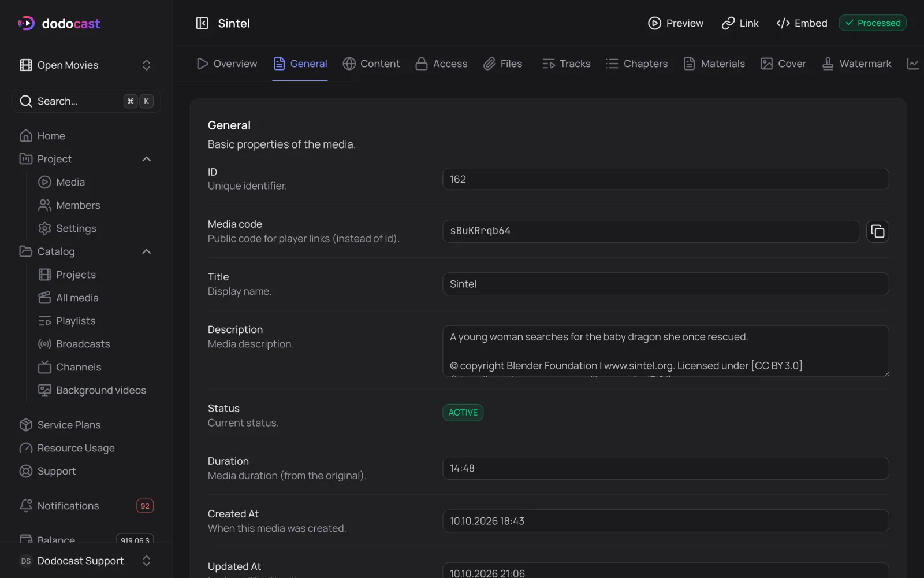Open All media in Catalog
Screen dimensions: 924x578
(x=95, y=298)
